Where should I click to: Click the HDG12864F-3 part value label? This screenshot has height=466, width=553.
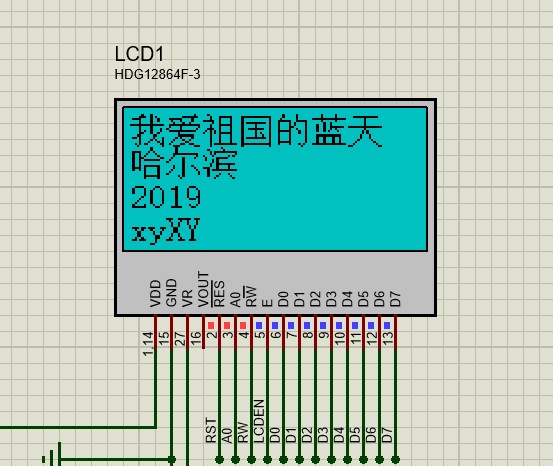(x=157, y=74)
